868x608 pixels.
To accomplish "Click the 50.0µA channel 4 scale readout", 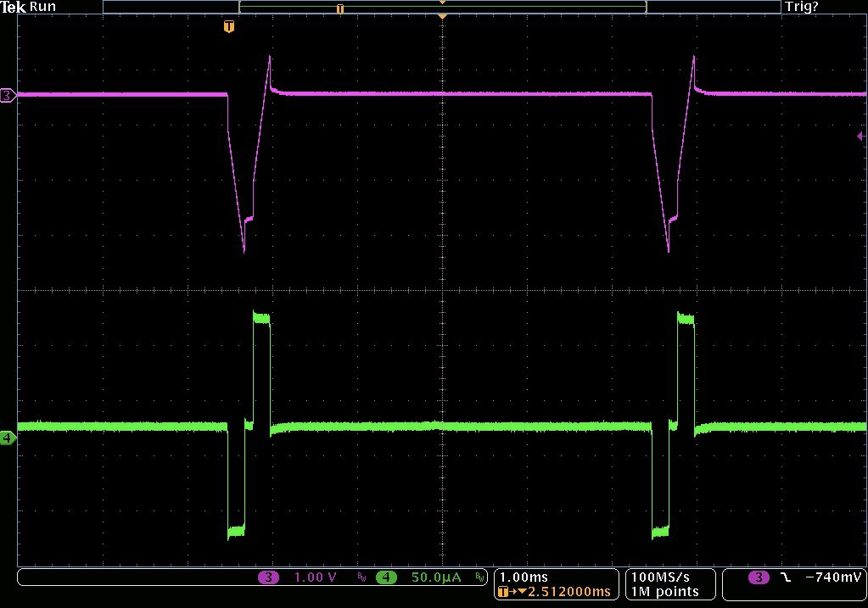I will pos(436,577).
